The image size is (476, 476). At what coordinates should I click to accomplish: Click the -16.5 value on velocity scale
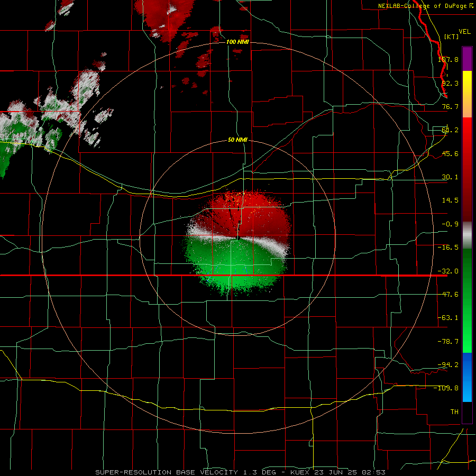pos(448,248)
